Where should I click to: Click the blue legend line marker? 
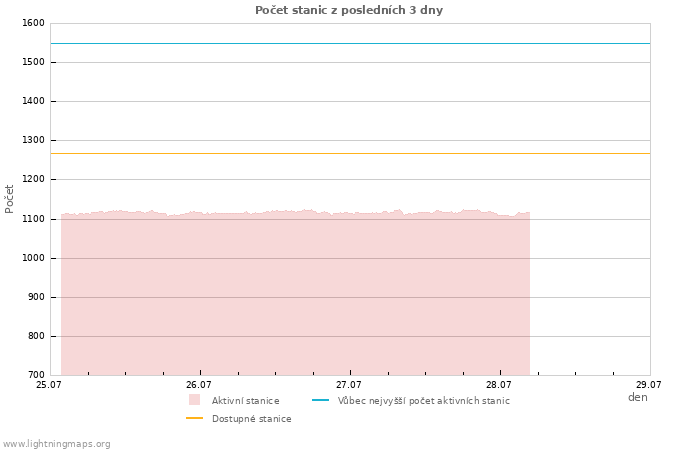click(320, 400)
